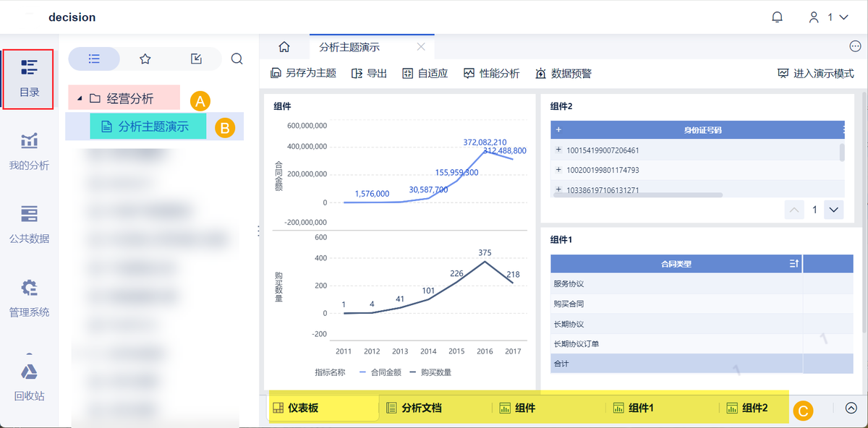Expand row 103386197106131271
This screenshot has height=428, width=868.
click(558, 189)
